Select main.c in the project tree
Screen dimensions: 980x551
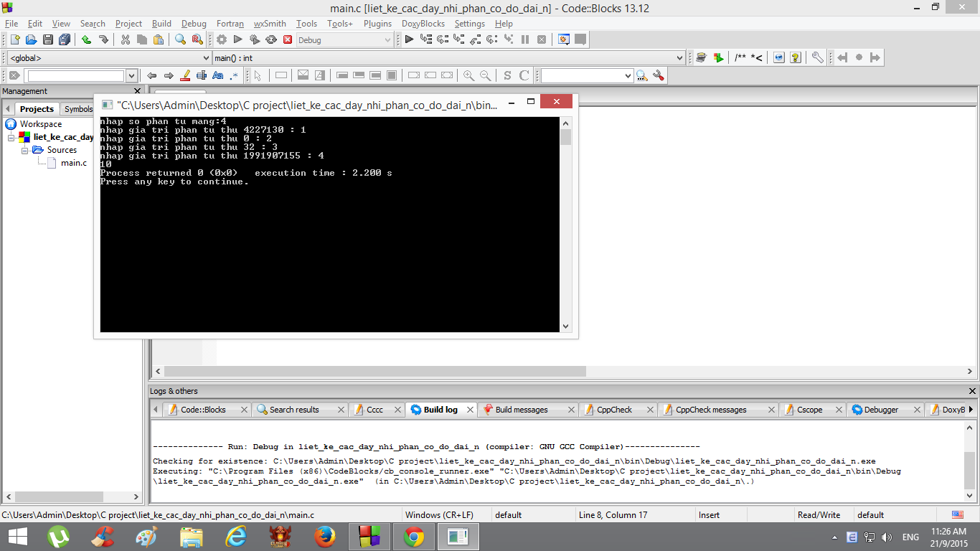pos(73,163)
